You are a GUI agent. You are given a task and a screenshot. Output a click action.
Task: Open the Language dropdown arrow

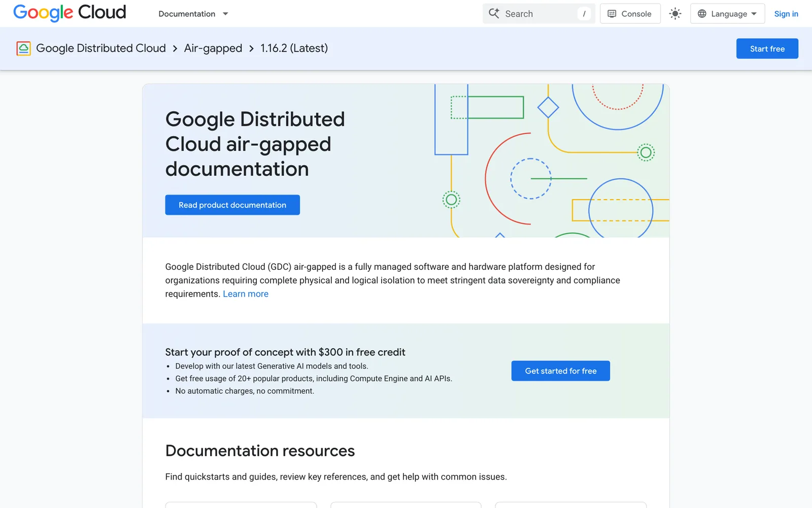click(754, 14)
